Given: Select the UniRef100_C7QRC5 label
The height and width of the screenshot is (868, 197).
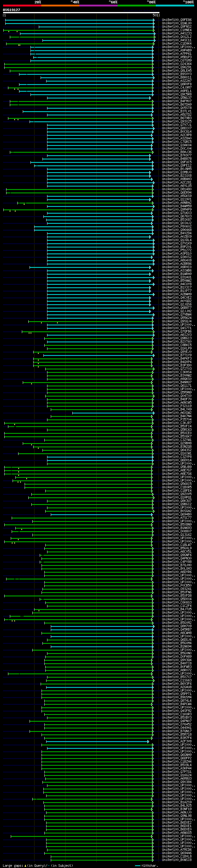Looking at the screenshot, I should click(x=177, y=142).
